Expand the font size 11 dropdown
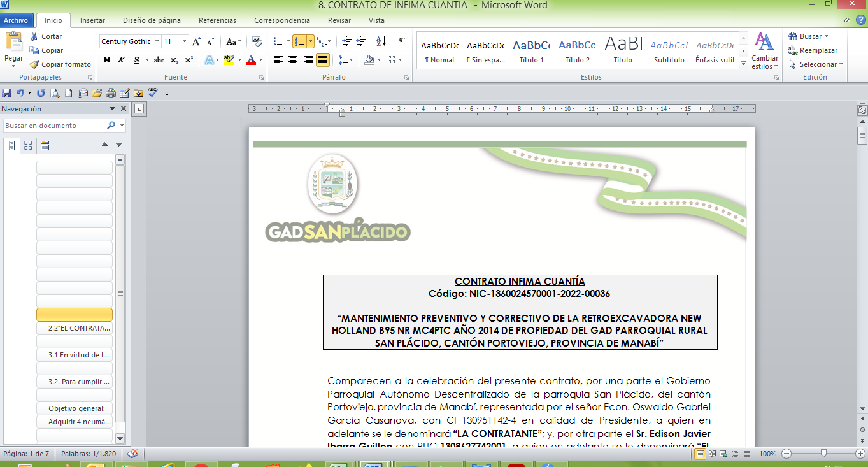868x467 pixels. [x=185, y=41]
